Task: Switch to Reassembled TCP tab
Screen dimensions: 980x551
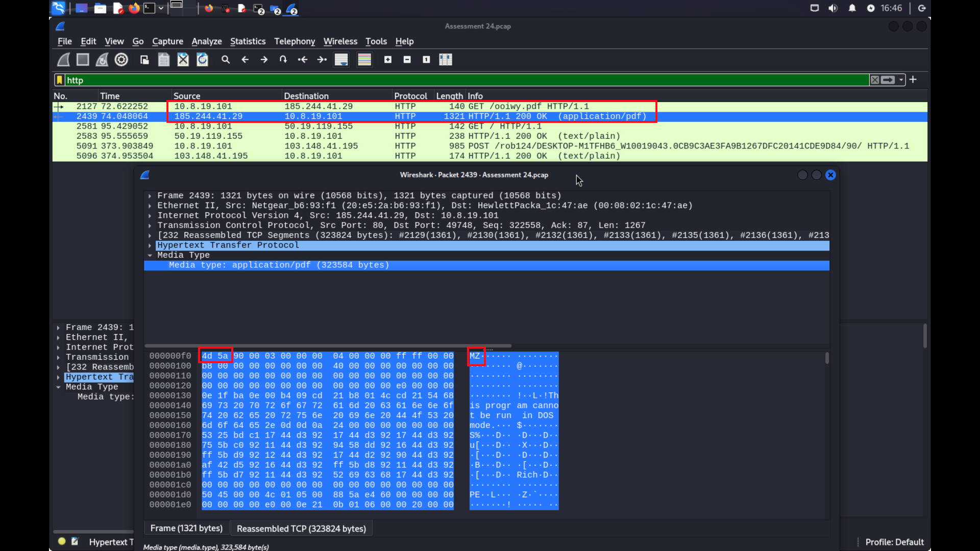Action: coord(301,529)
